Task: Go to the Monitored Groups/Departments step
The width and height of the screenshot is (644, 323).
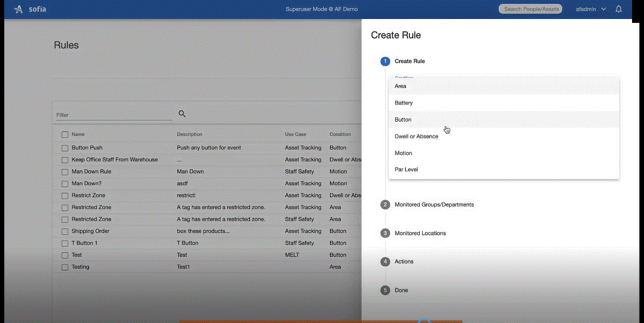Action: coord(434,205)
